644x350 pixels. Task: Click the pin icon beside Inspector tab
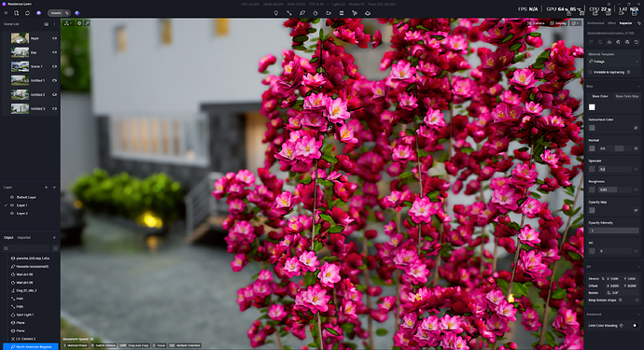click(x=638, y=23)
